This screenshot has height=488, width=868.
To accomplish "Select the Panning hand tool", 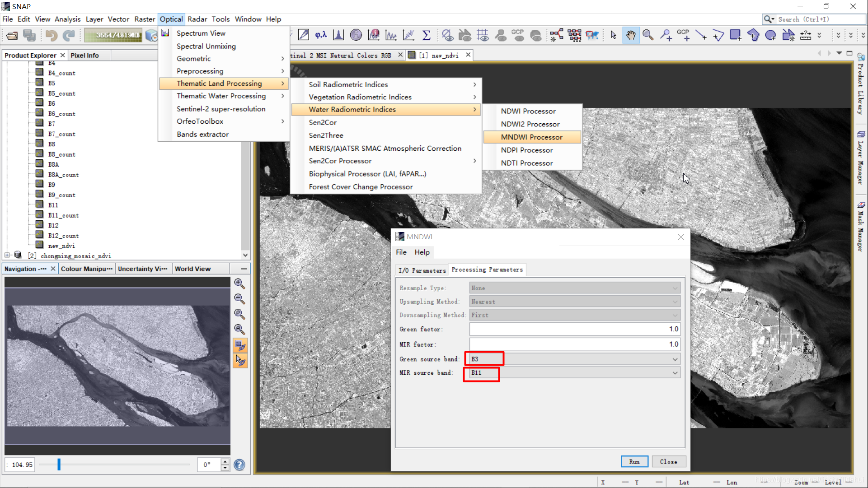I will click(x=631, y=35).
